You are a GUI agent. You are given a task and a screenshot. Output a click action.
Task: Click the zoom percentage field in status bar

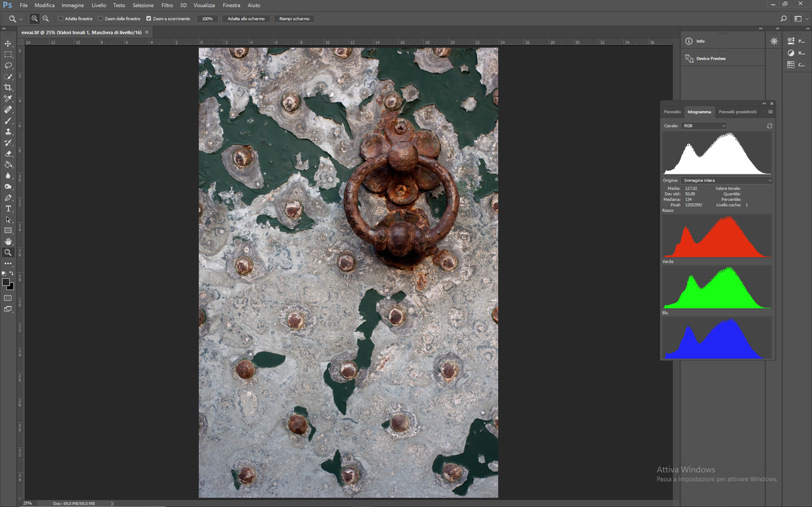point(28,503)
